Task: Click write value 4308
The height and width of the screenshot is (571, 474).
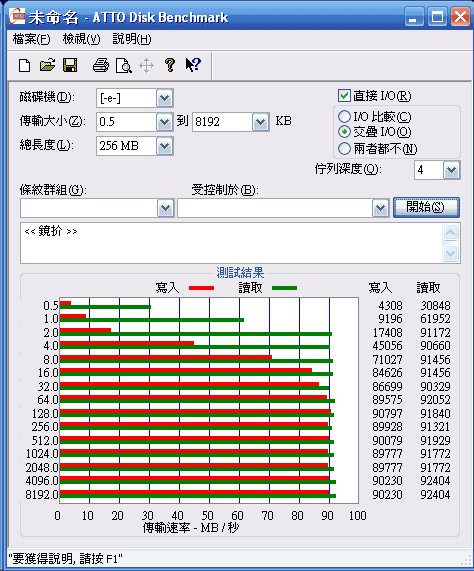Action: click(390, 305)
